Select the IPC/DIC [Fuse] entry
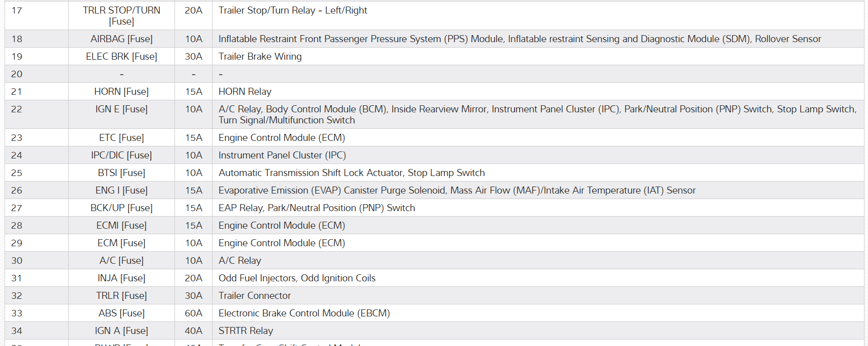868x346 pixels. click(121, 155)
